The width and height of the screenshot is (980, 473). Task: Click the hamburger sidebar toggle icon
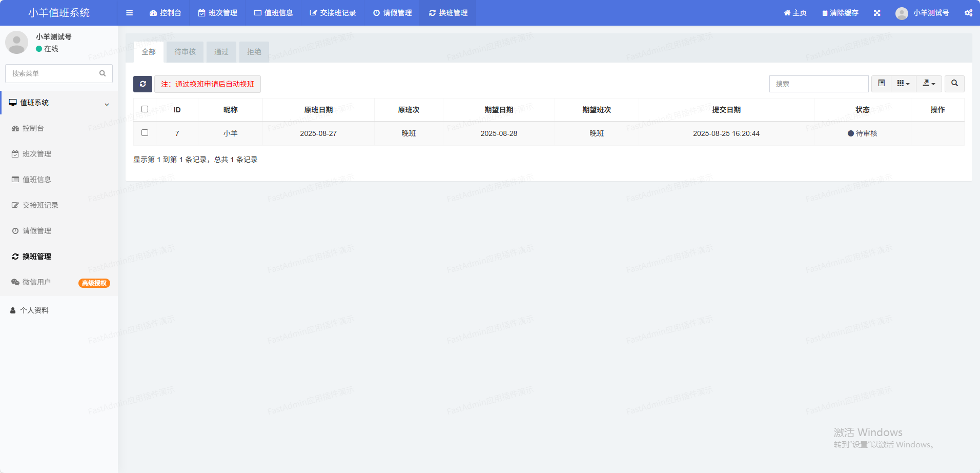click(129, 13)
